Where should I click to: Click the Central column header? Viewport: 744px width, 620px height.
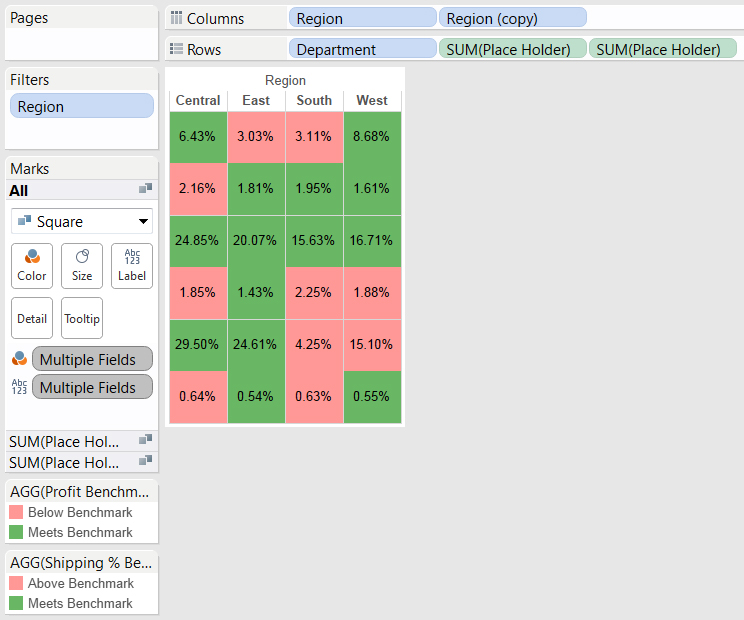pyautogui.click(x=198, y=100)
